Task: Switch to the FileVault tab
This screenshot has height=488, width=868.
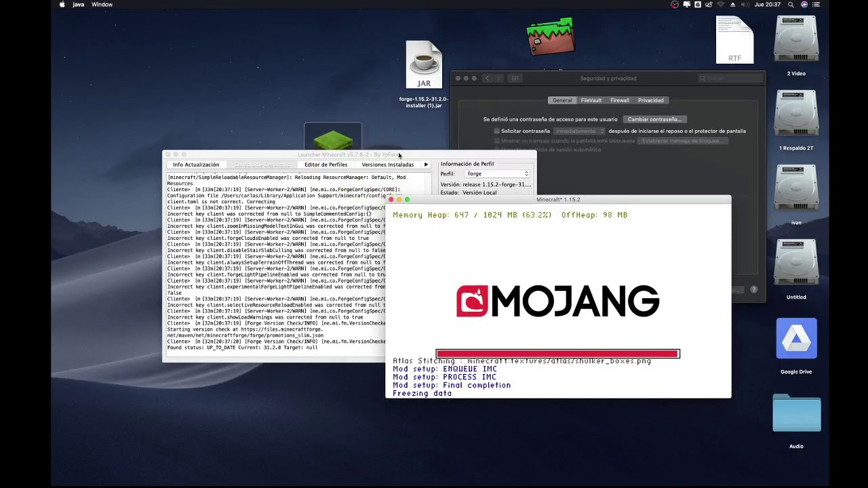Action: [x=591, y=100]
